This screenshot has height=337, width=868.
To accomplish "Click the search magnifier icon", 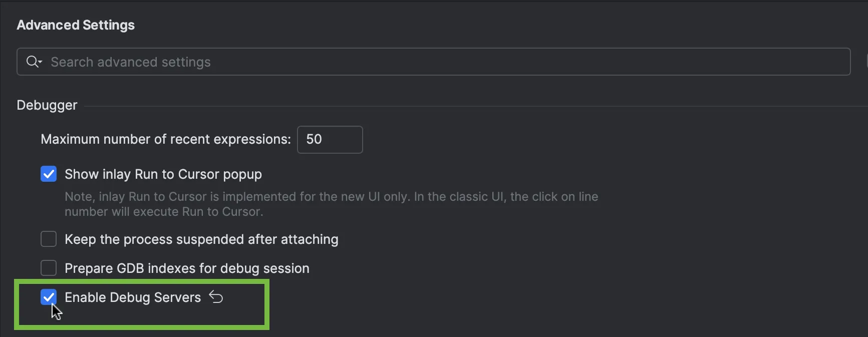I will click(x=33, y=62).
